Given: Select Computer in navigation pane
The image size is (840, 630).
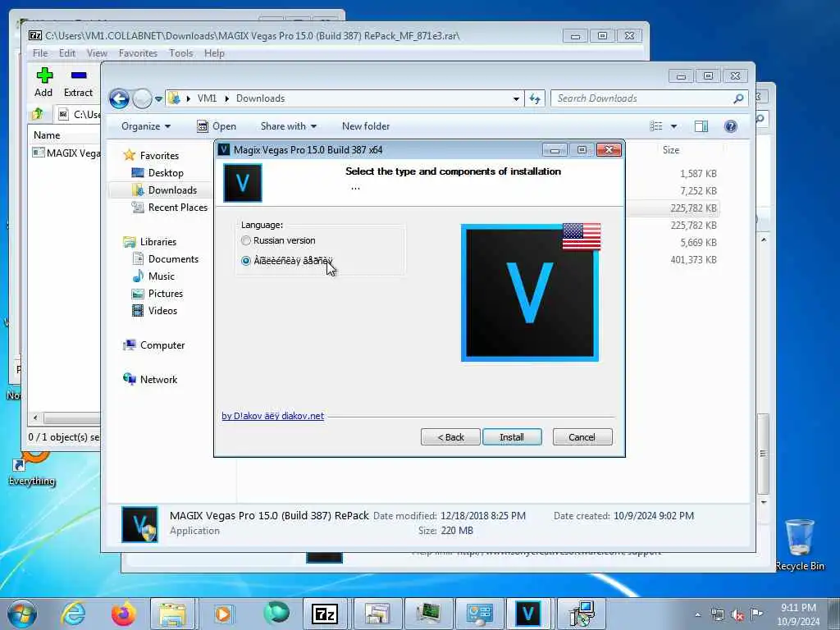Looking at the screenshot, I should (x=154, y=345).
